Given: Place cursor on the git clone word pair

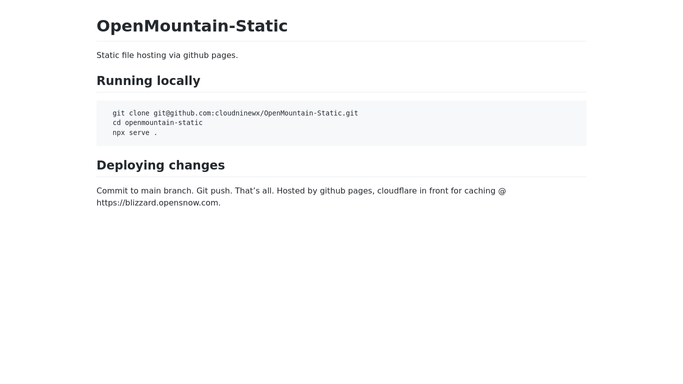Looking at the screenshot, I should click(x=131, y=113).
